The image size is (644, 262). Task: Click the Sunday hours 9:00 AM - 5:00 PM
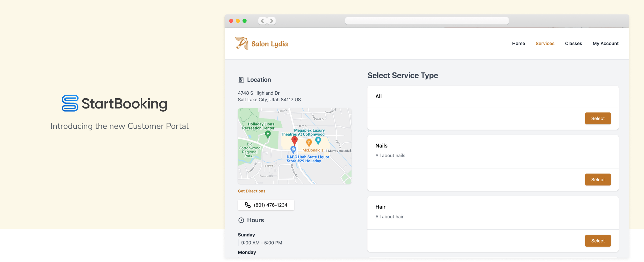coord(261,243)
